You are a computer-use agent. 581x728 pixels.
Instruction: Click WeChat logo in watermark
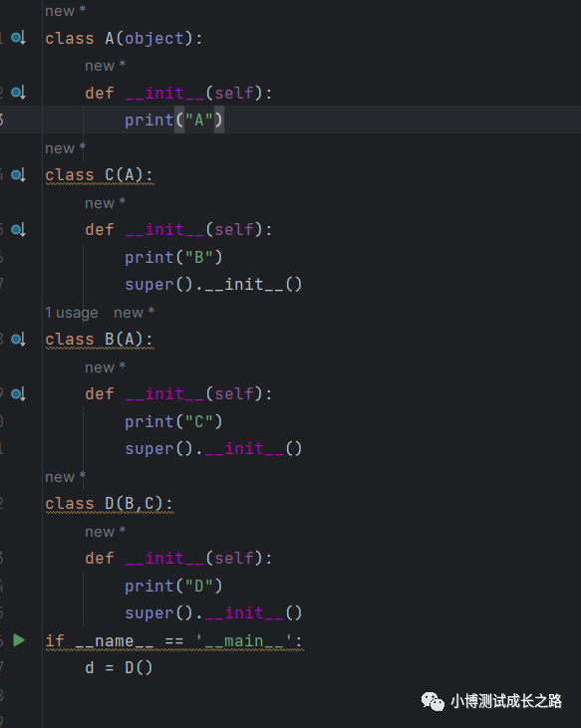433,701
